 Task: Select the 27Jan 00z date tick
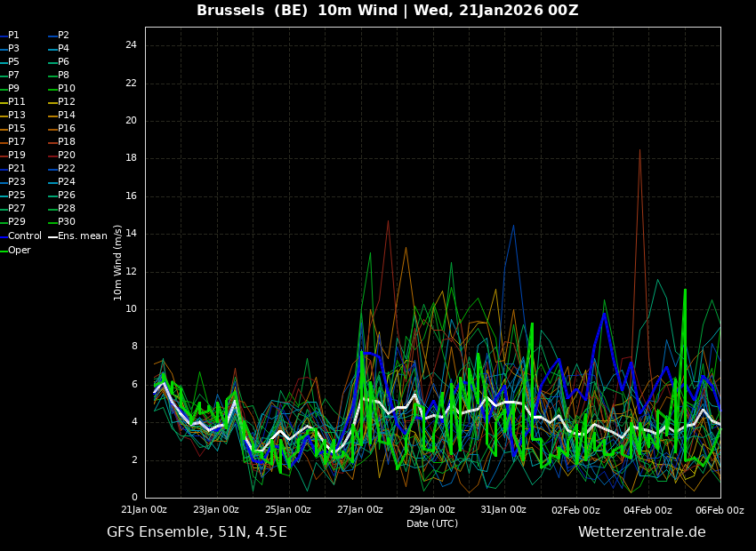[x=360, y=510]
